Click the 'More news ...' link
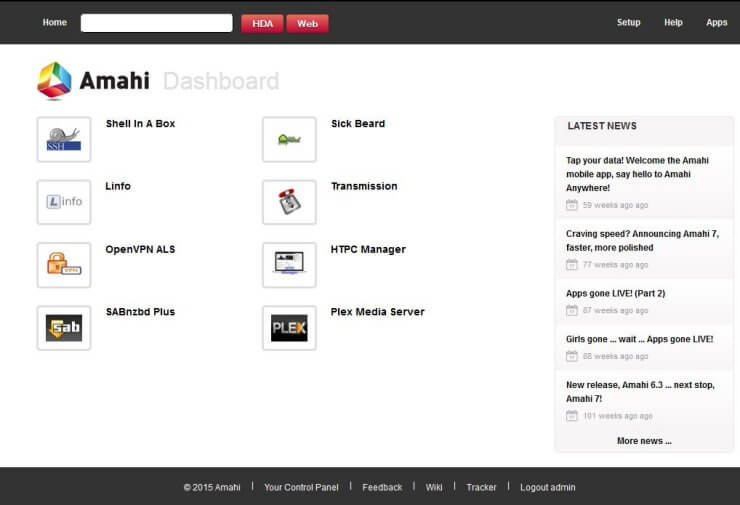 (644, 441)
